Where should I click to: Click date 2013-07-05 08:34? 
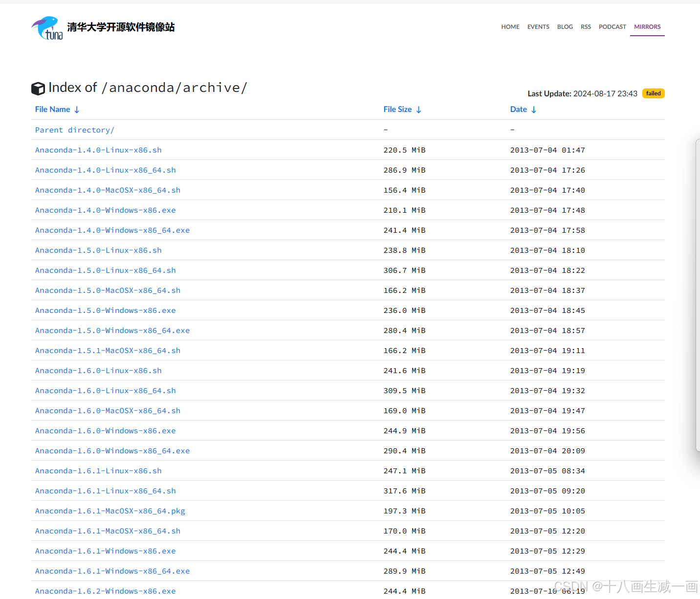coord(547,471)
